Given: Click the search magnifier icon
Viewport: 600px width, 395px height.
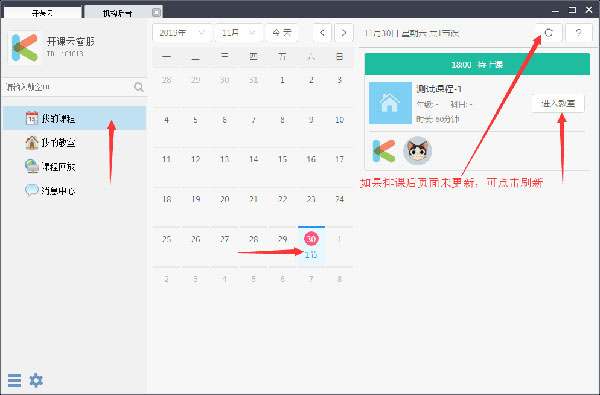Looking at the screenshot, I should [x=139, y=87].
